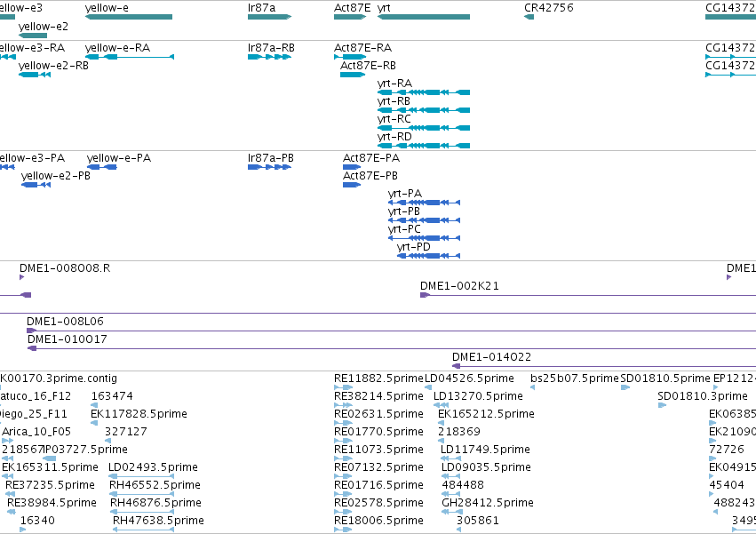Select the yrt-RB transcript glyph
This screenshot has width=756, height=534.
coord(424,110)
